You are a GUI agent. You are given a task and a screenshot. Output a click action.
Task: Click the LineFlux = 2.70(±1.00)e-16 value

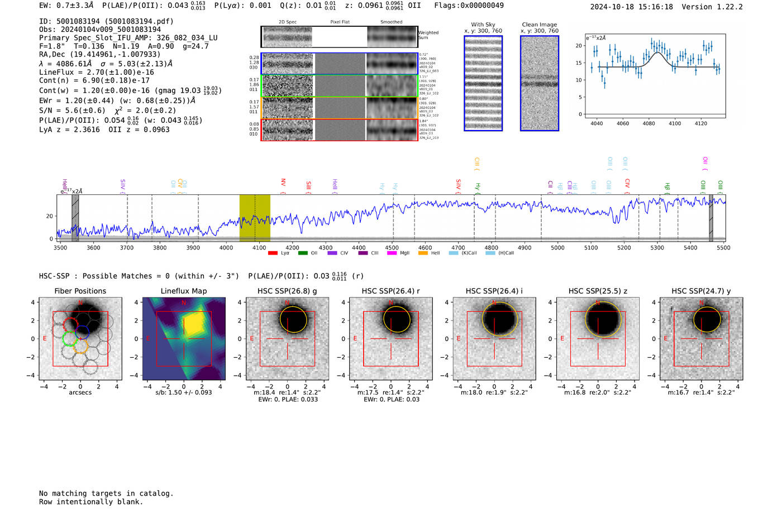[97, 72]
